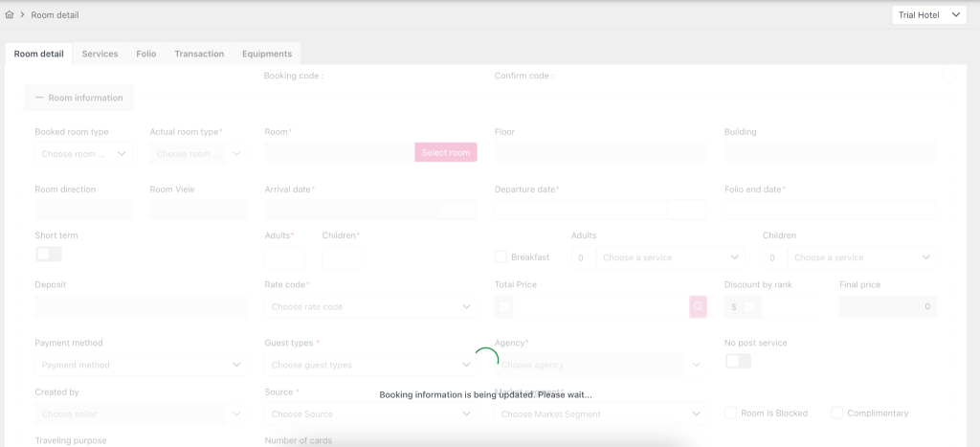
Task: Open the Trial Hotel dropdown
Action: point(928,15)
